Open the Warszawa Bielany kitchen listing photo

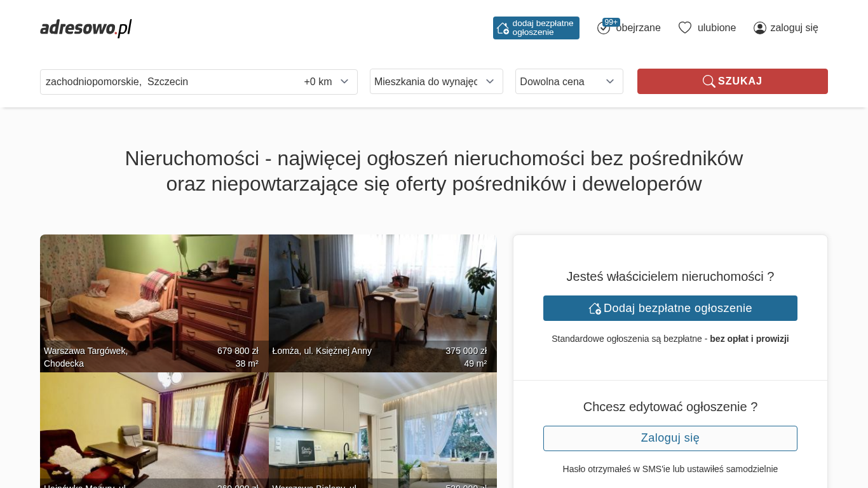coord(383,430)
